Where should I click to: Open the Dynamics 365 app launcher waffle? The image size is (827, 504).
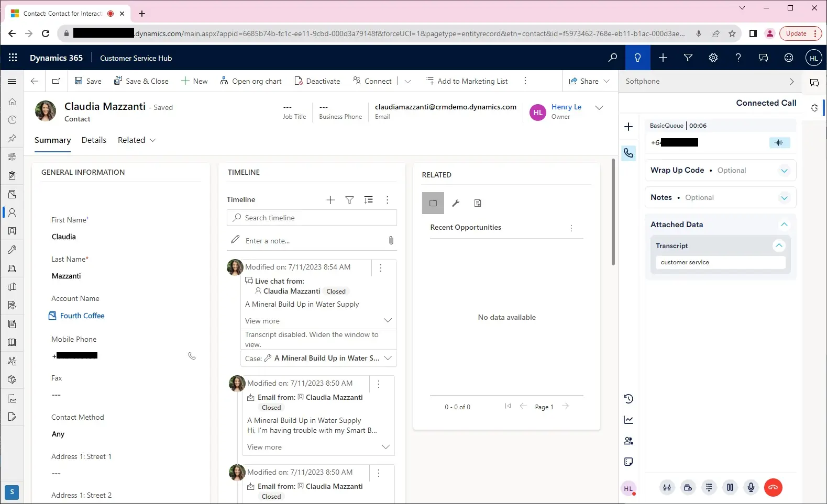tap(13, 58)
